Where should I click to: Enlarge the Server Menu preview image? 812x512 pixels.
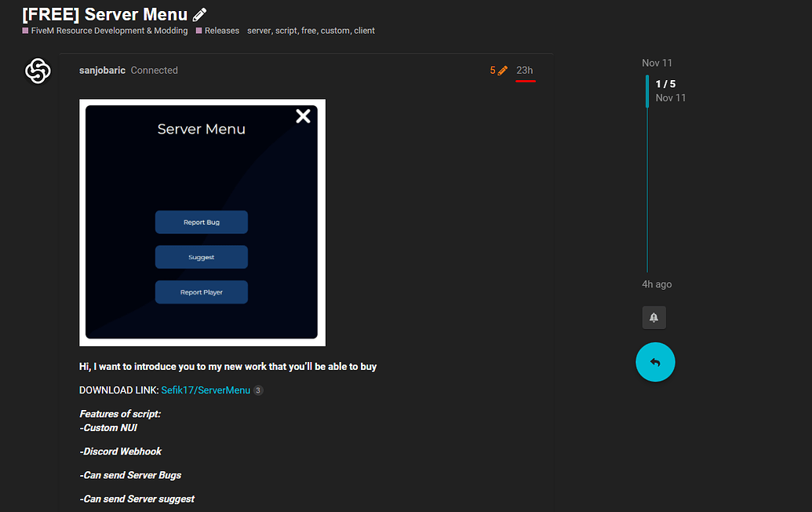coord(202,222)
